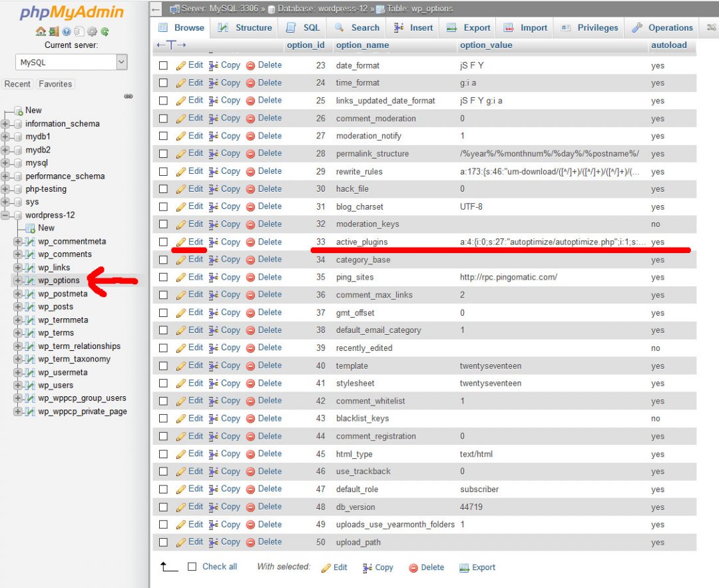Open the SQL tab

(x=303, y=27)
